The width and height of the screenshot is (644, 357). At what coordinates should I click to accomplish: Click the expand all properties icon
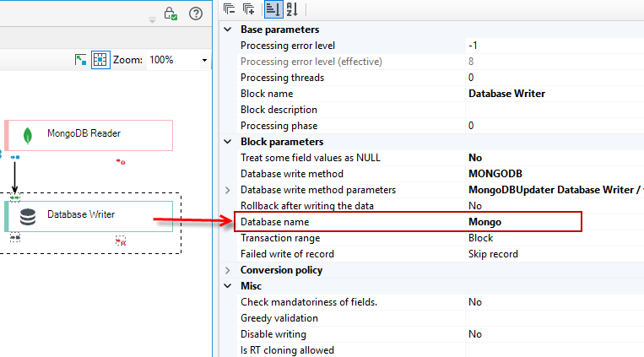click(x=248, y=8)
